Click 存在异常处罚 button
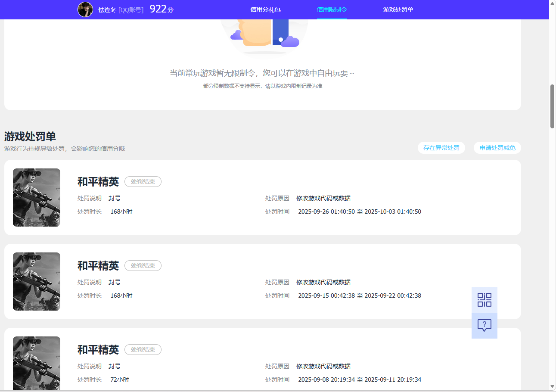Screen dimensions: 556x392 441,148
